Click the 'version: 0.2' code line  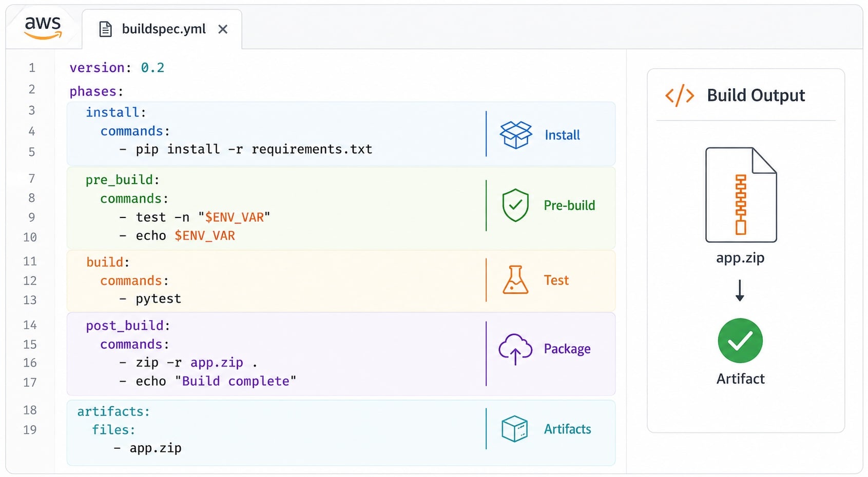click(117, 68)
